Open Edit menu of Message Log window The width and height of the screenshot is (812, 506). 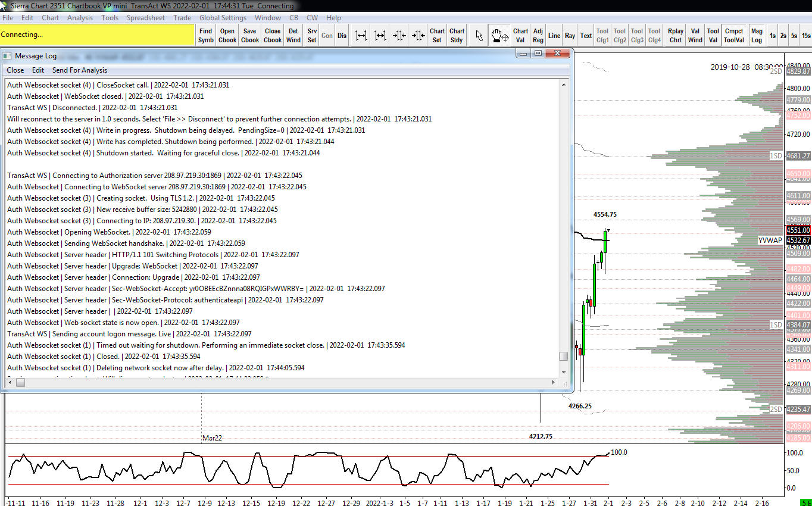[38, 70]
